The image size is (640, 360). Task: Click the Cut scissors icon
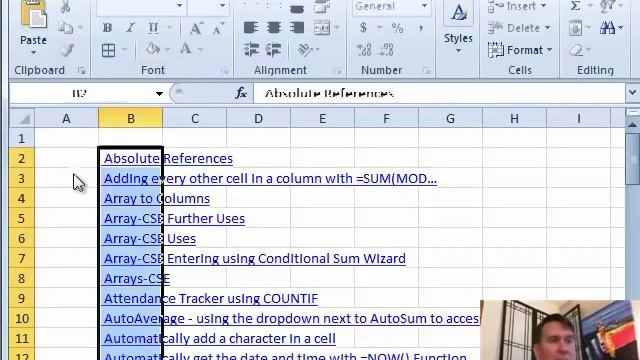point(65,7)
